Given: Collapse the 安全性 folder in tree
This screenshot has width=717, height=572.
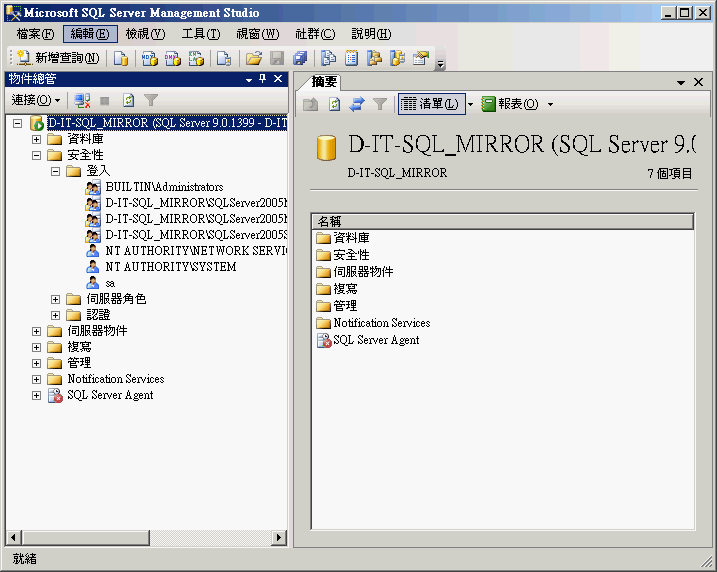Looking at the screenshot, I should point(37,155).
